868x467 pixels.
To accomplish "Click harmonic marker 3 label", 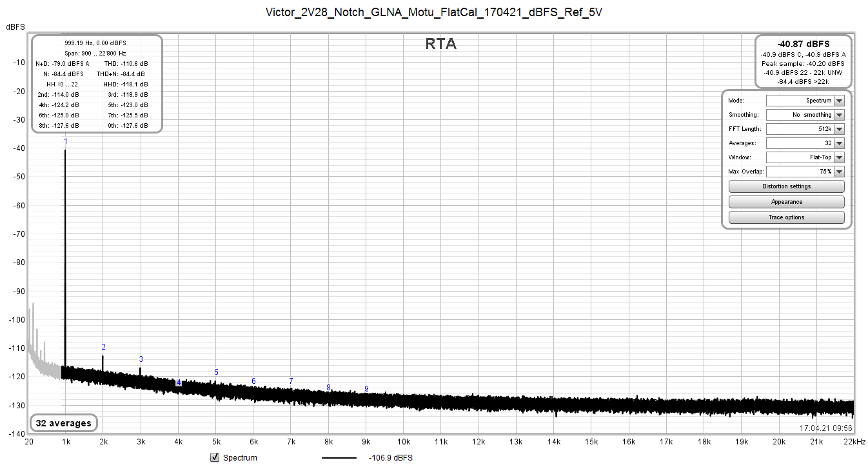I will click(141, 359).
